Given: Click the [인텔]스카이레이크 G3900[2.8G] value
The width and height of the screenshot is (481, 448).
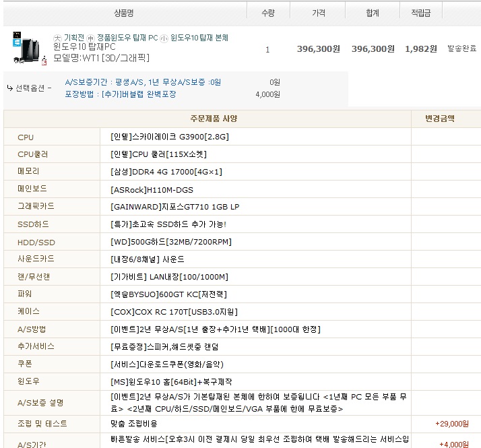Looking at the screenshot, I should pyautogui.click(x=170, y=137).
